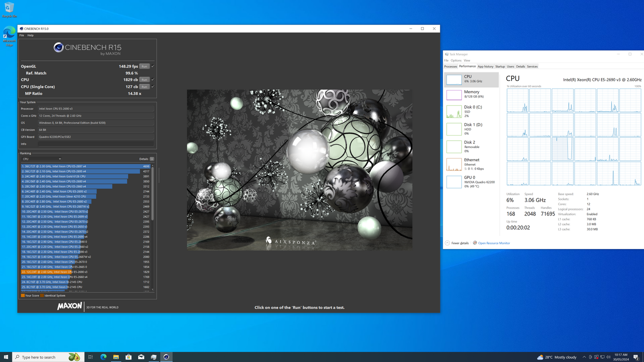Image resolution: width=644 pixels, height=362 pixels.
Task: Open the Recycle Bin desktop icon
Action: (9, 10)
